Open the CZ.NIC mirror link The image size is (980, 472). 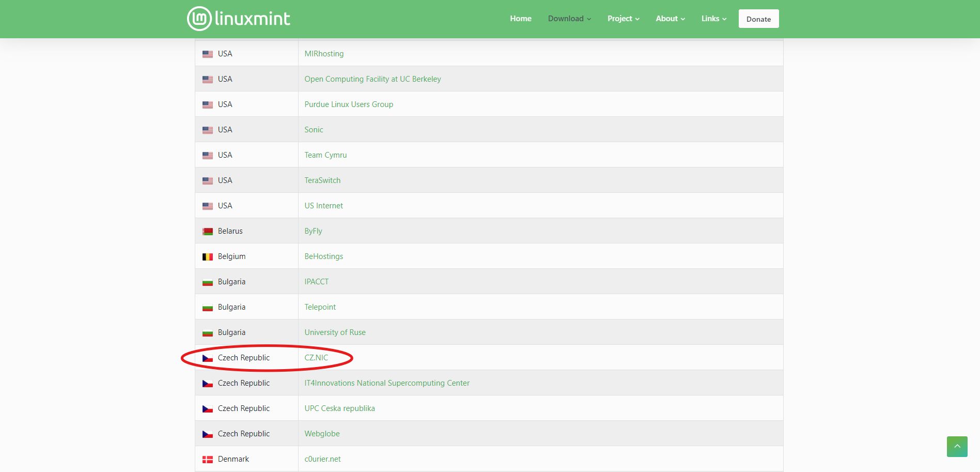[x=316, y=358]
